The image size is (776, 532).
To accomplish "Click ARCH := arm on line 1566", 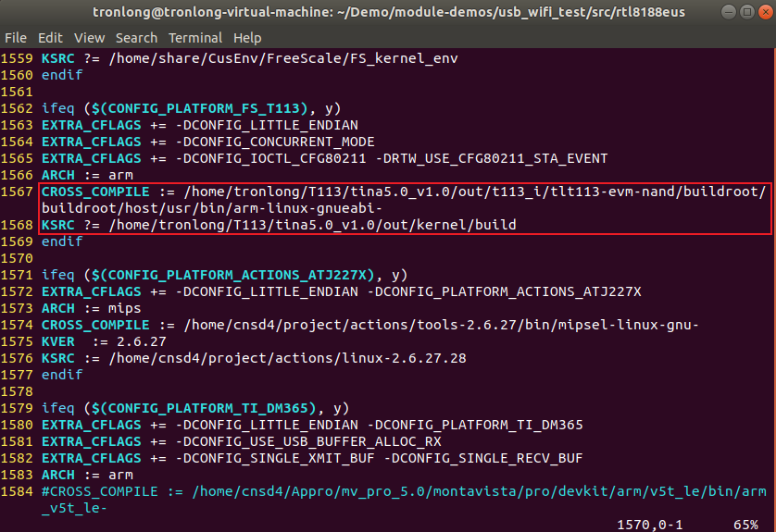I will pos(87,175).
